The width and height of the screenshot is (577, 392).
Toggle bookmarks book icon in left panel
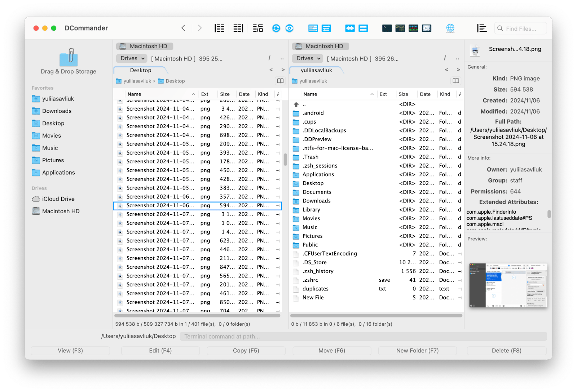pos(280,81)
